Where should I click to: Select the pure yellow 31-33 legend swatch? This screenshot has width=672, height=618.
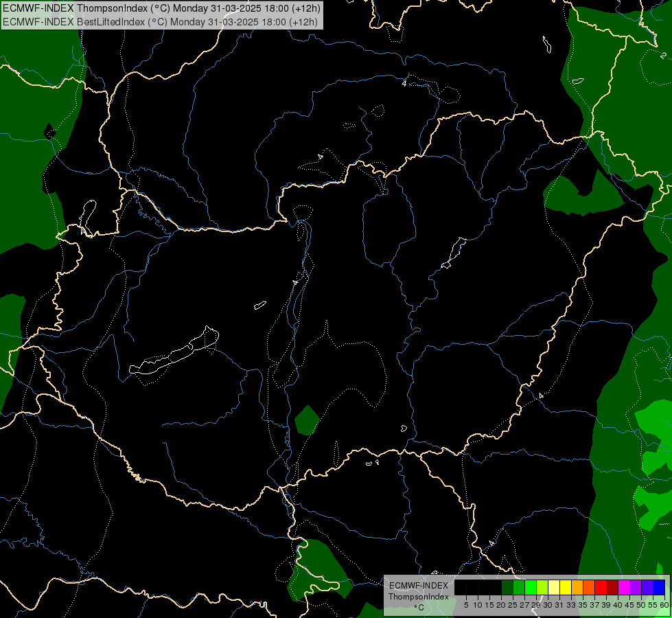click(566, 587)
